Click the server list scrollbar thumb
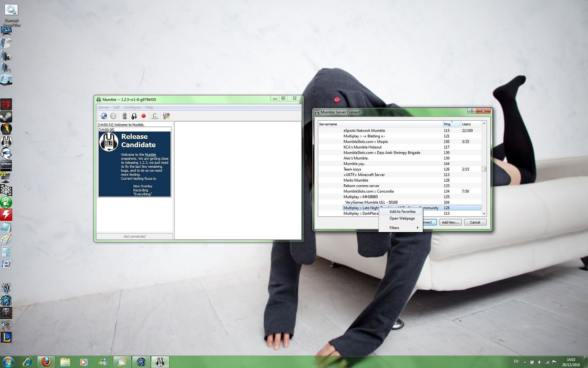Screen dimensions: 588x368 point(484,169)
